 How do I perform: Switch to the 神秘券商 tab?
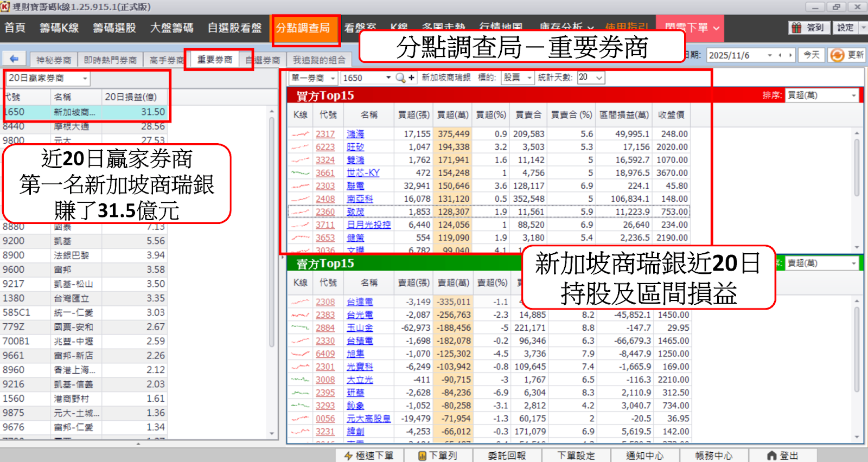tap(54, 60)
